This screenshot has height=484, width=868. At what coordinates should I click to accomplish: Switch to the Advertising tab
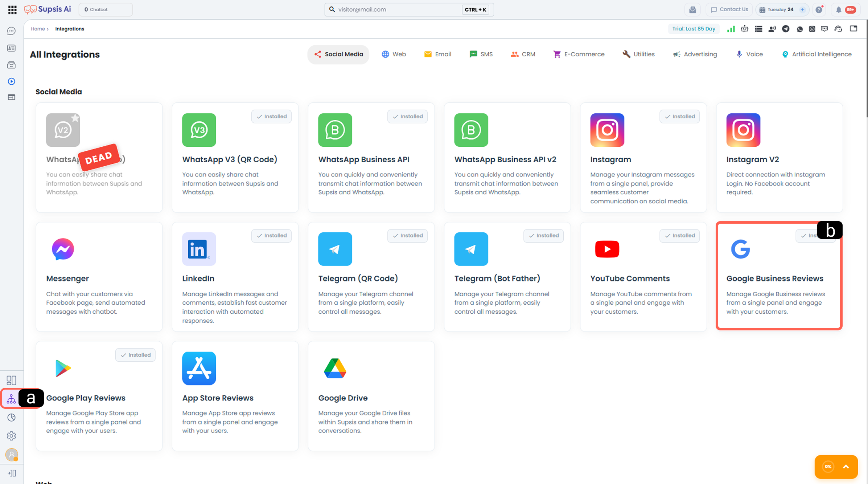tap(695, 54)
